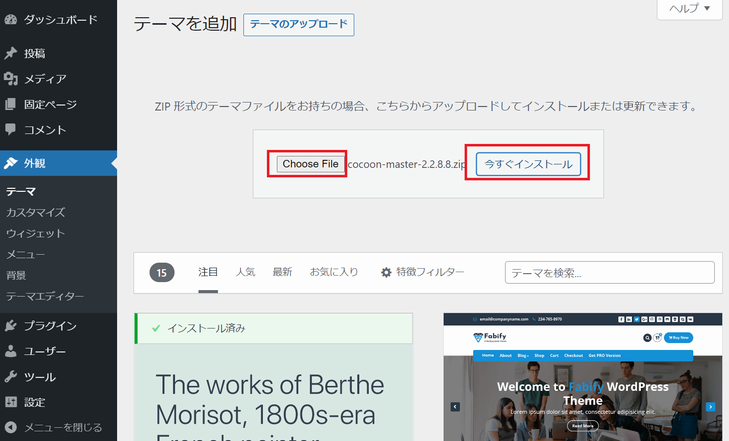Screen dimensions: 729x441
Task: Open 設定 in the sidebar
Action: pos(59,402)
